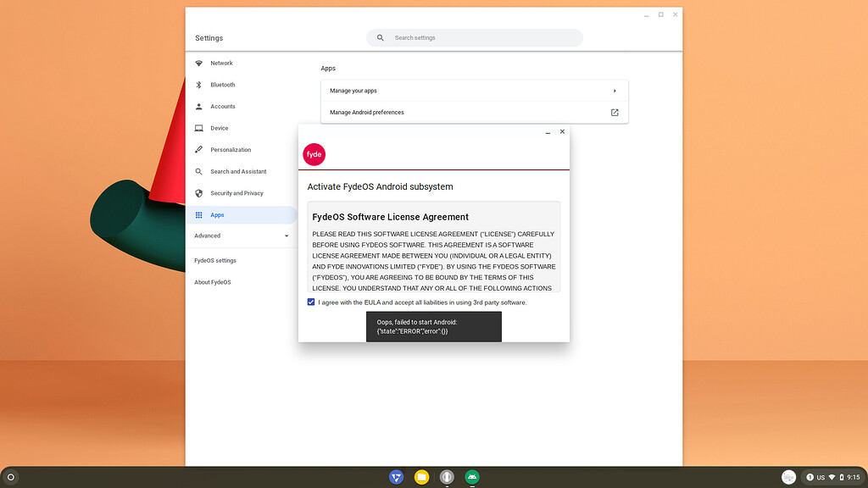Open the clock showing 9:15
Screen dimensions: 868x488
[x=853, y=477]
